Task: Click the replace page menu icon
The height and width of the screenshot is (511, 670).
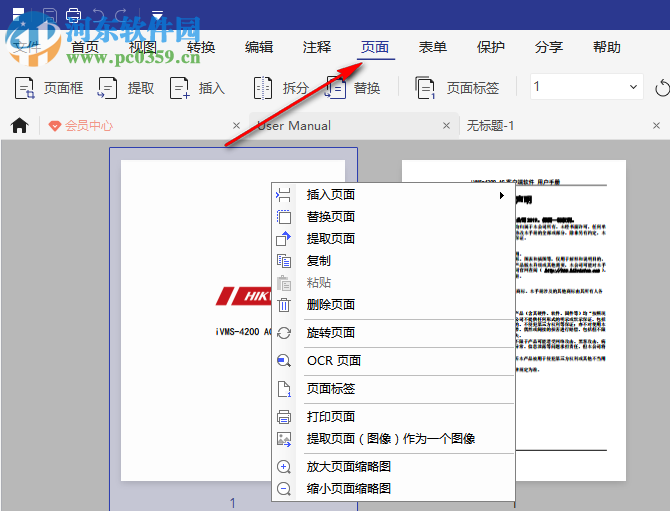Action: 284,217
